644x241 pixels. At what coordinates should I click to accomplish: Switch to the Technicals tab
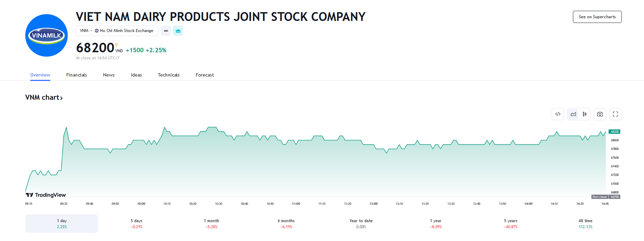[x=168, y=75]
